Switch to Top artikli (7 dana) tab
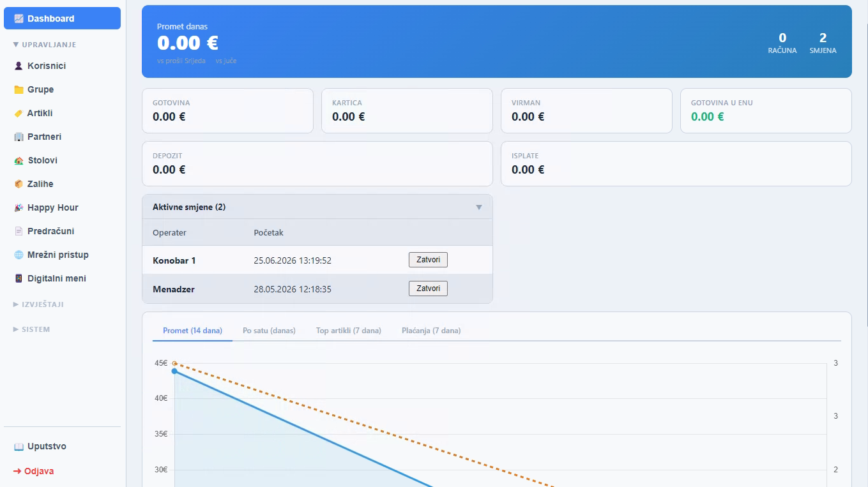The width and height of the screenshot is (868, 487). (349, 331)
